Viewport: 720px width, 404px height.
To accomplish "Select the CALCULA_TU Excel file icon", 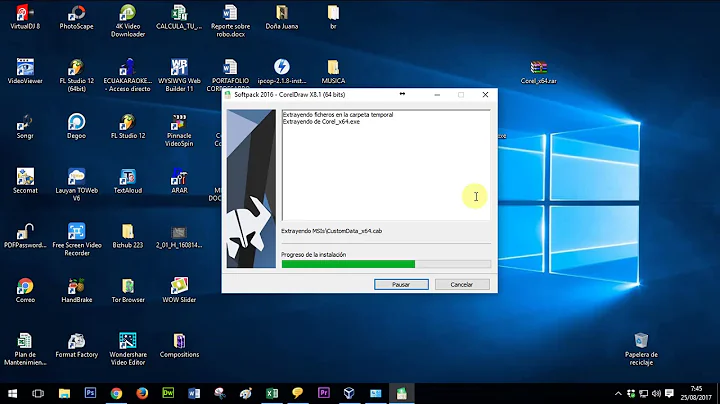I will 179,17.
